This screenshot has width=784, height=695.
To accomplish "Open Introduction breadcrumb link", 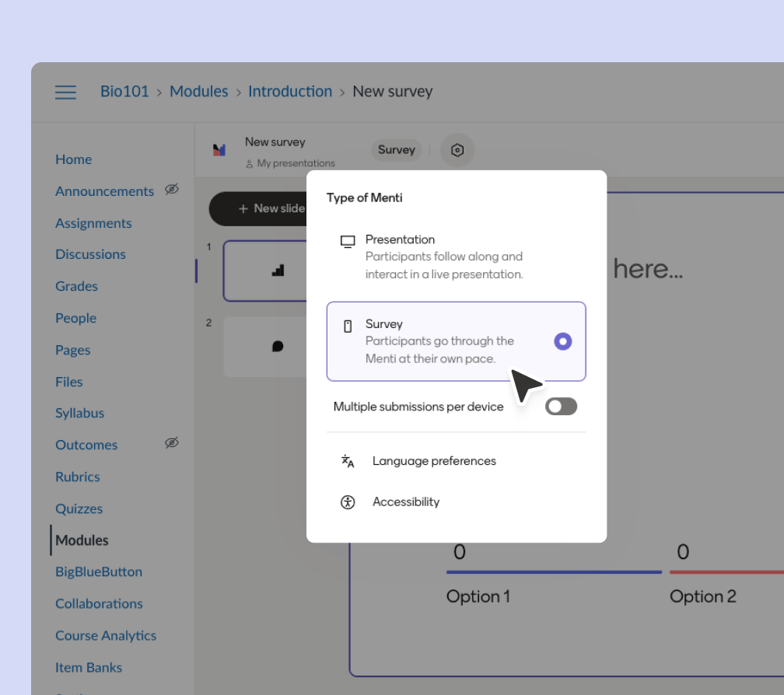I will pos(290,92).
